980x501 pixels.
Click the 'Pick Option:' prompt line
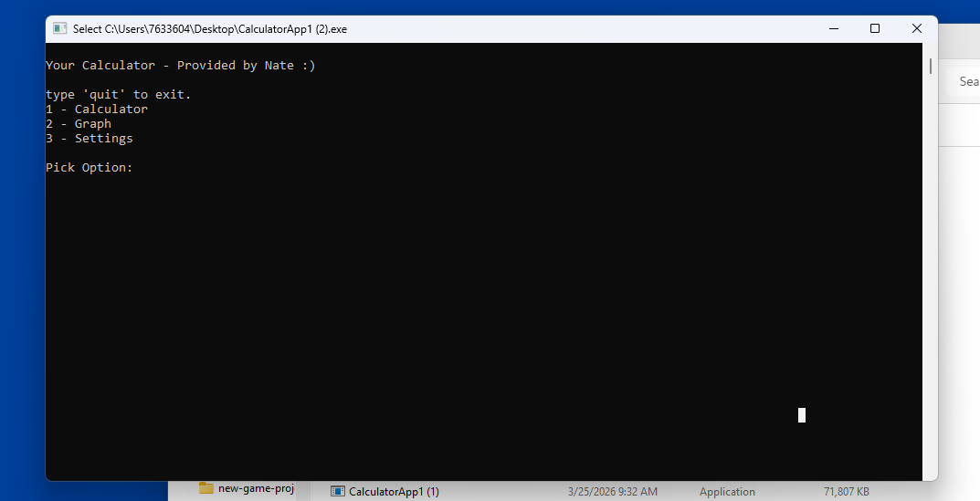pos(90,167)
